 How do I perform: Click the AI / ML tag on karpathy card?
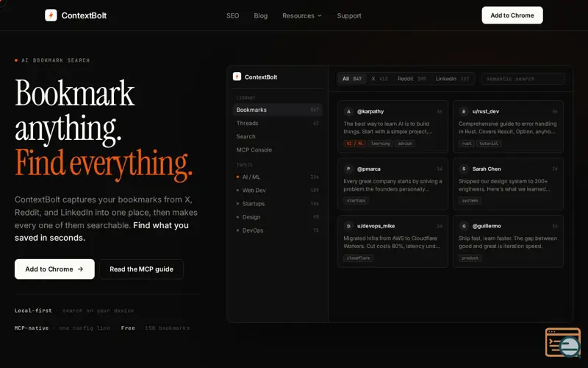coord(354,144)
